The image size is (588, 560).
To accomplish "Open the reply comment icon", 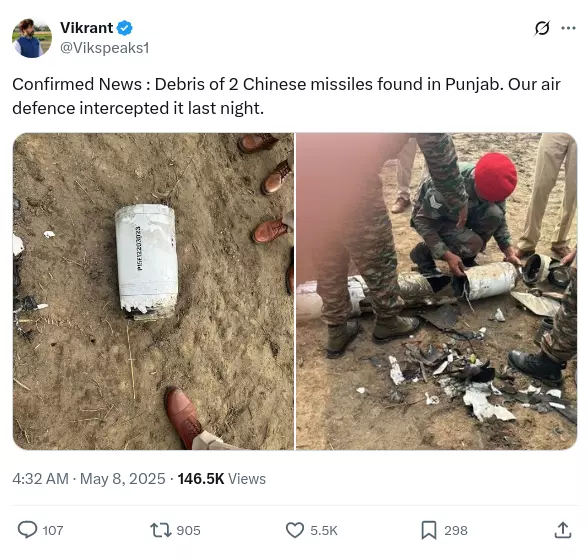I will [x=27, y=530].
